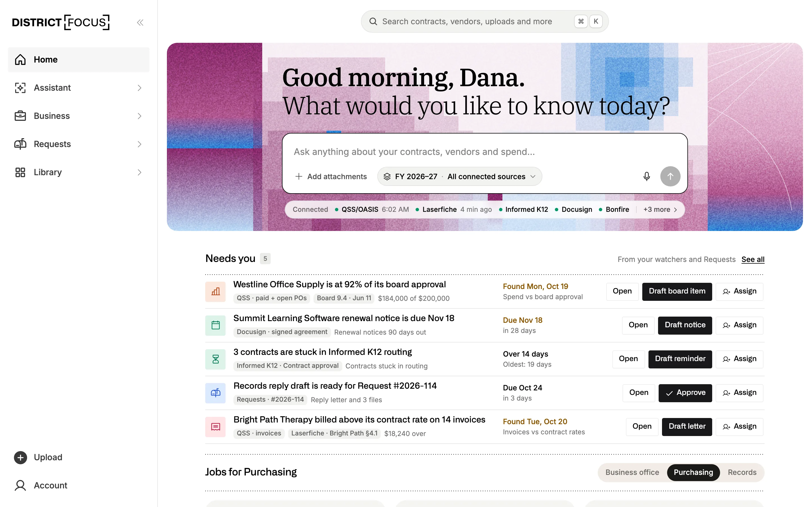Click the See all link
Image resolution: width=812 pixels, height=507 pixels.
point(753,259)
